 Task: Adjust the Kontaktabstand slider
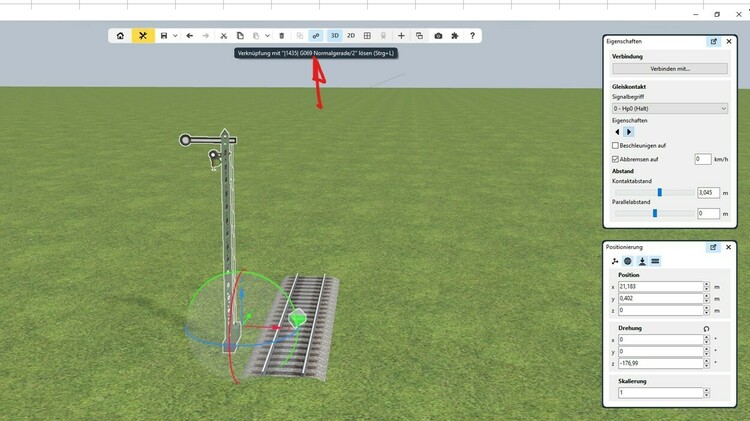click(660, 192)
